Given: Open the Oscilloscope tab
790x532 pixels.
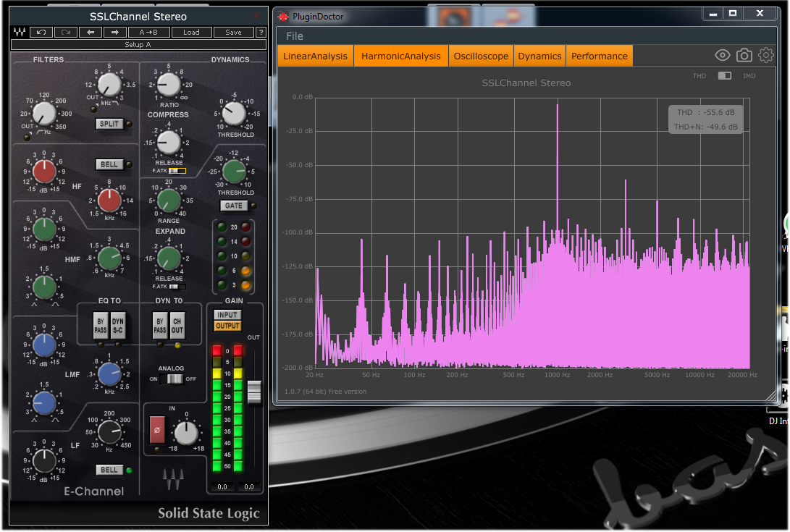Looking at the screenshot, I should coord(481,56).
